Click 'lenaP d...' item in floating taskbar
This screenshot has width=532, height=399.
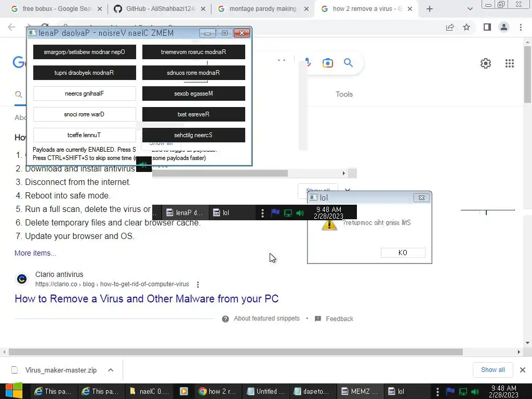(x=185, y=212)
